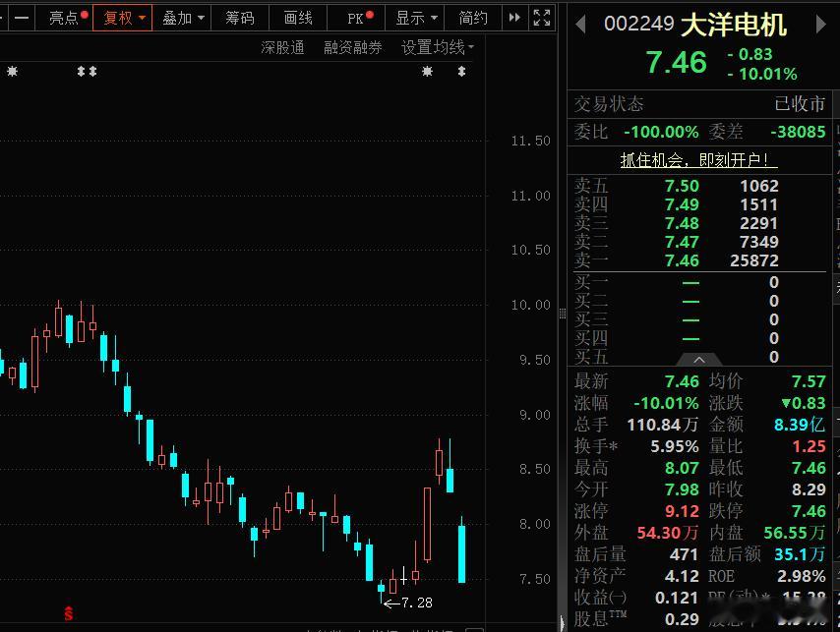Open the 抓住机会，即刻开户 link
Image resolution: width=840 pixels, height=632 pixels.
pyautogui.click(x=698, y=159)
